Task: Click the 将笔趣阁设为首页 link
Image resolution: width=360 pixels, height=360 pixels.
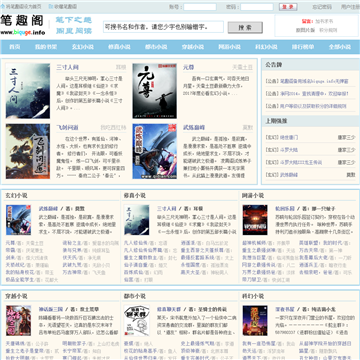Action: click(23, 7)
